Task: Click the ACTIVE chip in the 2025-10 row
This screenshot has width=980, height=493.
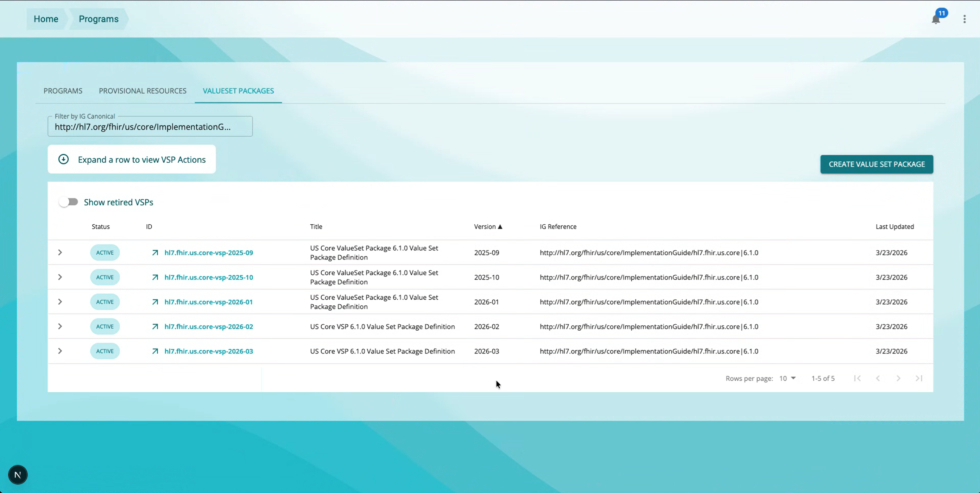Action: (x=105, y=277)
